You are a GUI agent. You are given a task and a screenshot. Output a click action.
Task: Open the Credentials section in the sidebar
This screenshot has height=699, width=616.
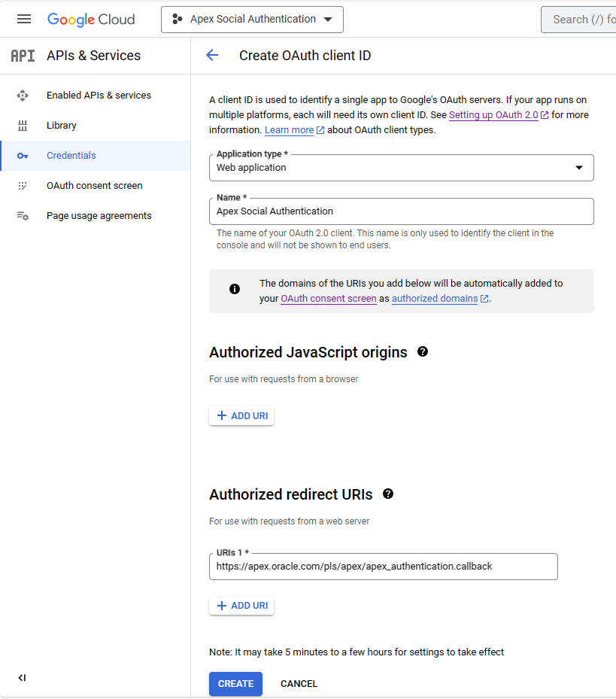(71, 155)
